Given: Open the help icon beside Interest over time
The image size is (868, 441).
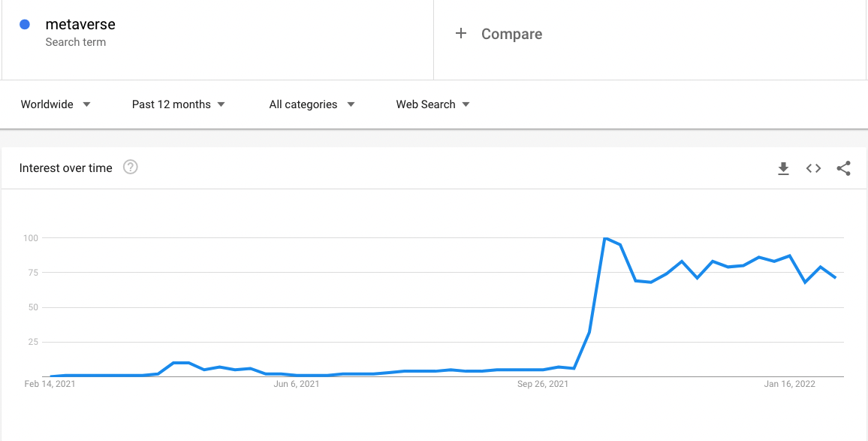Looking at the screenshot, I should [x=130, y=167].
